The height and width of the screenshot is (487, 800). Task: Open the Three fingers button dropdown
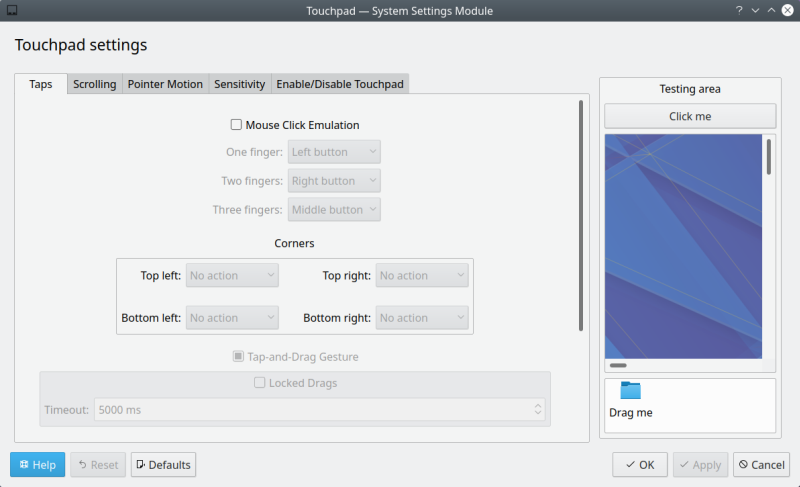click(x=334, y=210)
